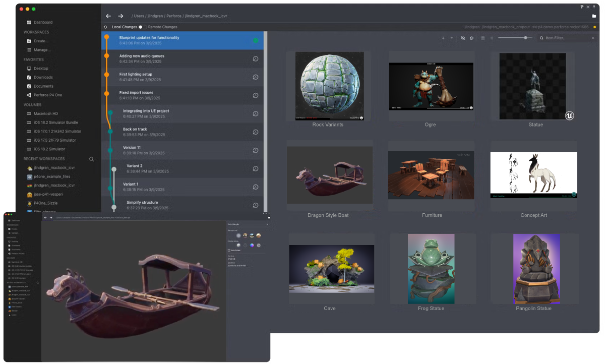Open history for the Version 11 changelist
Image resolution: width=605 pixels, height=364 pixels.
(x=256, y=151)
